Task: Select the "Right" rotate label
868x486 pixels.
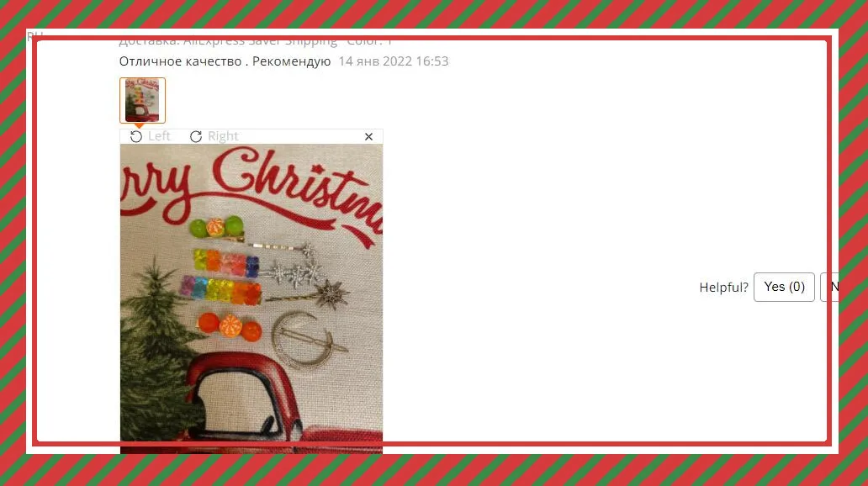Action: pyautogui.click(x=223, y=136)
